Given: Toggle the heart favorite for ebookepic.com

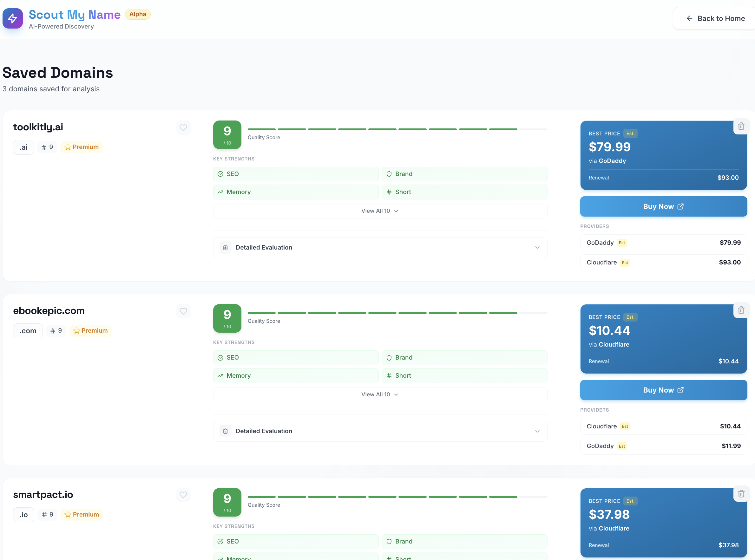Looking at the screenshot, I should 183,311.
